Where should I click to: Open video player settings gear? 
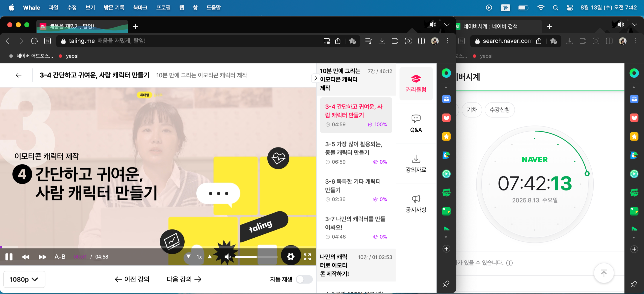(290, 256)
